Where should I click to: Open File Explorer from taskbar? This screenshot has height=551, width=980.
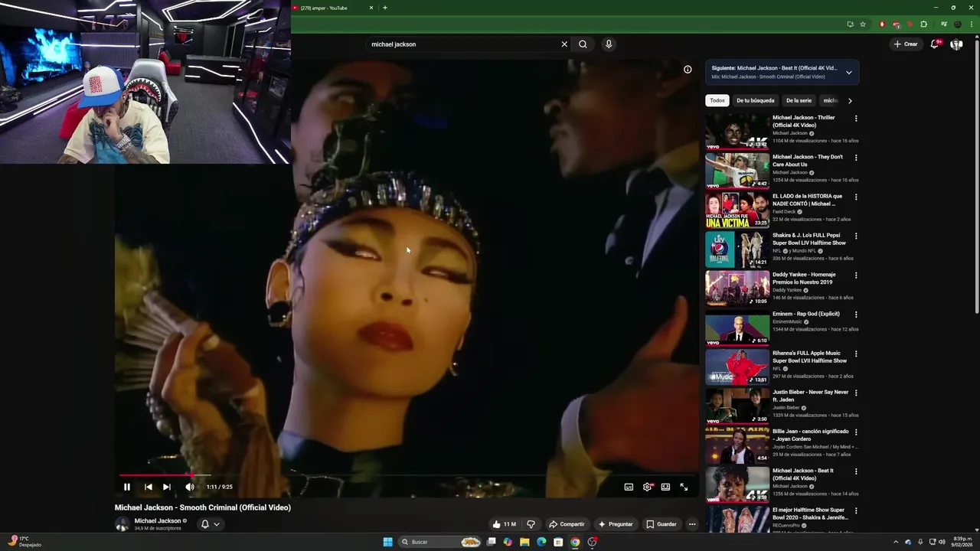(x=524, y=542)
